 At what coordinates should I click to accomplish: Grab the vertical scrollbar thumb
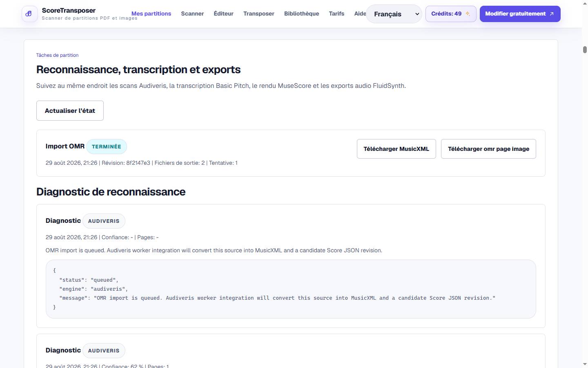click(585, 50)
